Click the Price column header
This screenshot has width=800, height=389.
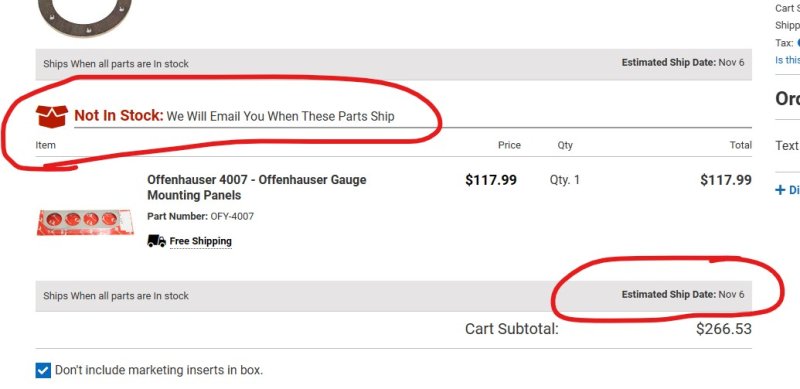[509, 145]
